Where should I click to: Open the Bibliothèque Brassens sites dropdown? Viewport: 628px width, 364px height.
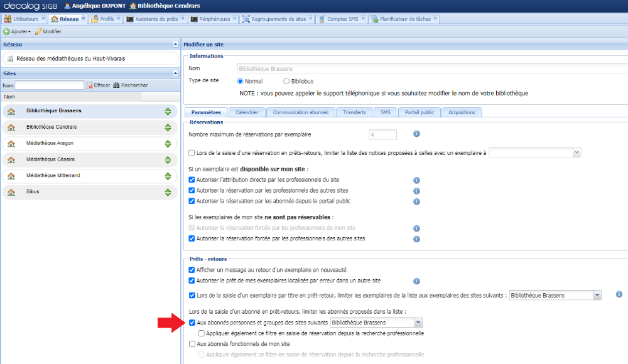point(417,323)
